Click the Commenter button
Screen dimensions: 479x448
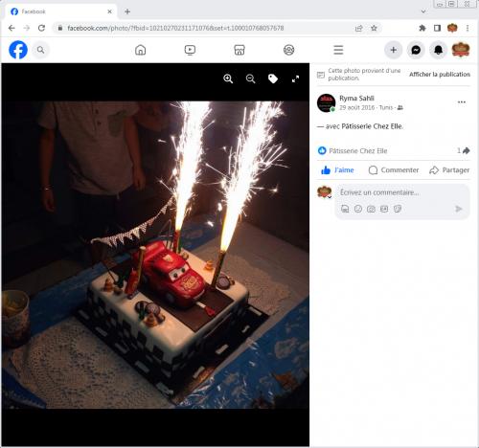tap(394, 170)
